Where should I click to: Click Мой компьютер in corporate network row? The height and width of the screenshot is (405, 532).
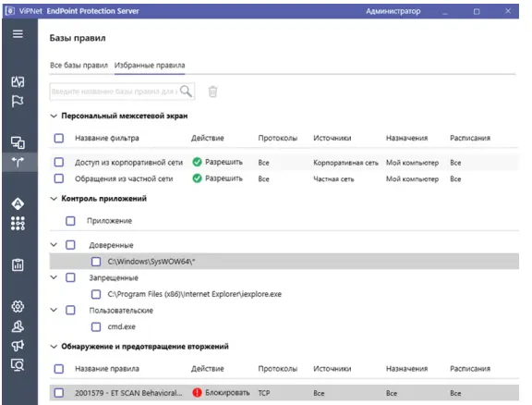point(412,163)
